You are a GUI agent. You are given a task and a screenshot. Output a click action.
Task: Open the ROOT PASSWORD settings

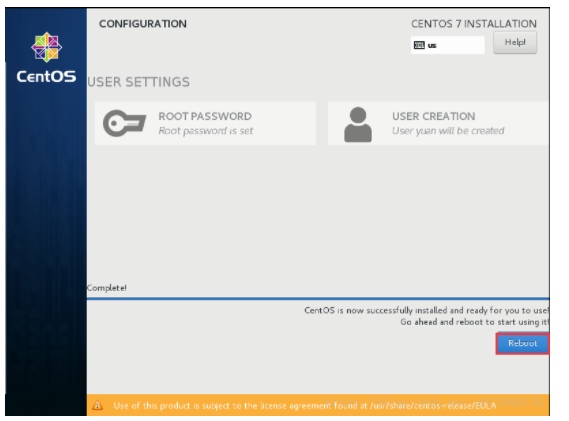(x=205, y=123)
